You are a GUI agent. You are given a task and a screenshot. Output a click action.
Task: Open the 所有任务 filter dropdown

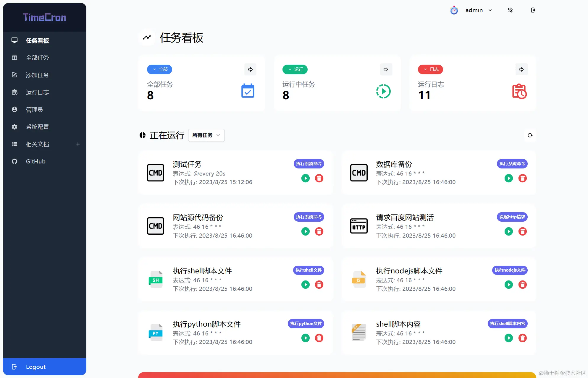point(206,135)
